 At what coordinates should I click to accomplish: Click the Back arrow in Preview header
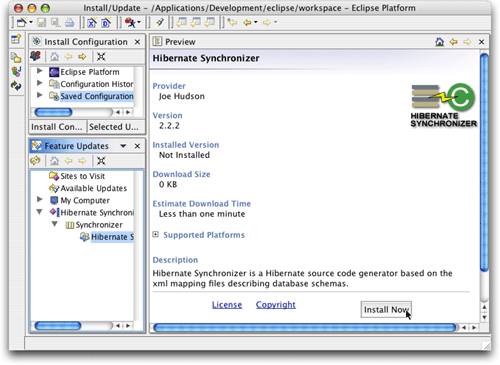pyautogui.click(x=453, y=42)
